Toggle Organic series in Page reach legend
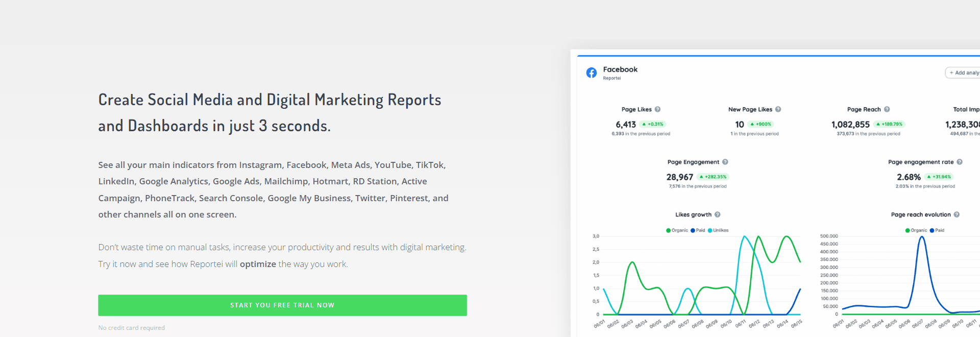This screenshot has height=337, width=980. (916, 230)
